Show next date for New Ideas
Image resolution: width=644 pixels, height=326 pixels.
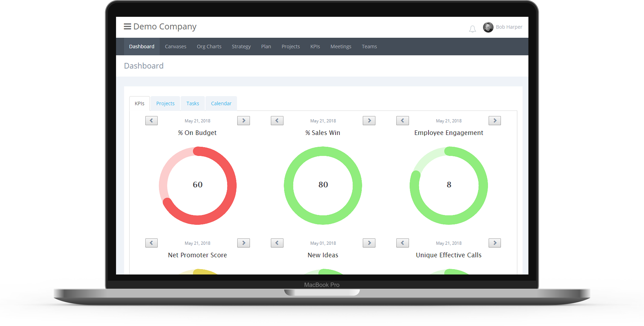click(x=369, y=243)
